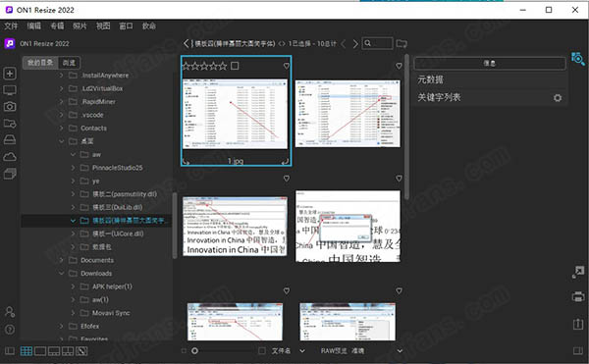Click the search input field

(x=378, y=43)
